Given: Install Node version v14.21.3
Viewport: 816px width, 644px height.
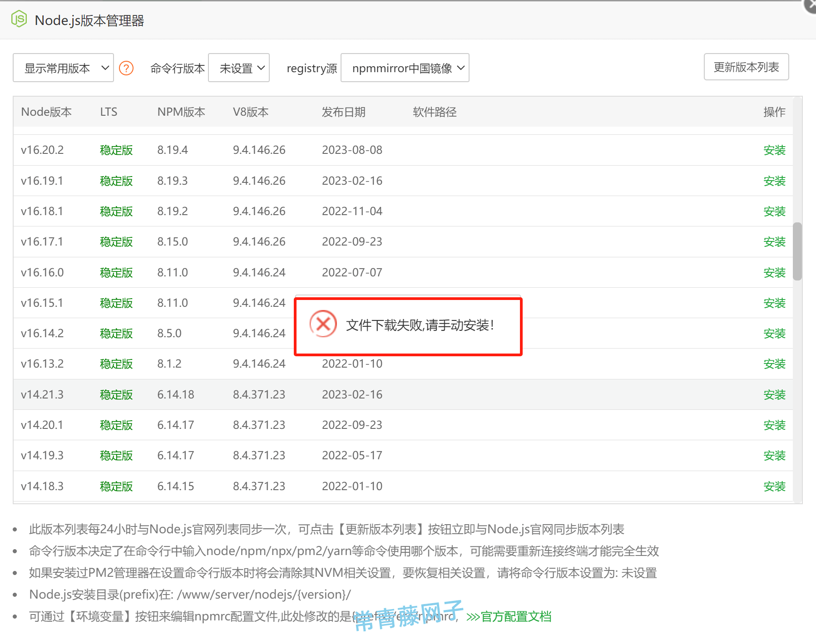Looking at the screenshot, I should pyautogui.click(x=774, y=394).
